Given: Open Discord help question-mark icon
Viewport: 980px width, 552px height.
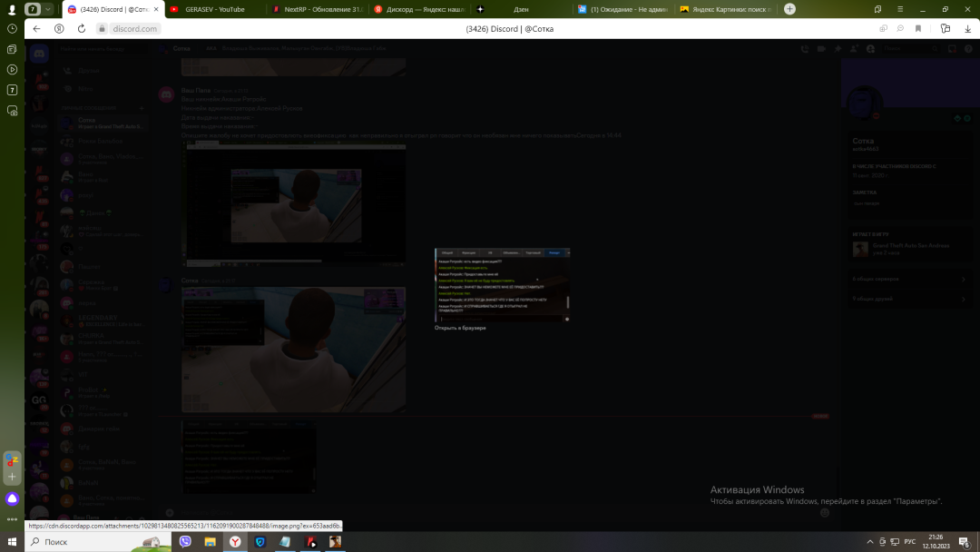Looking at the screenshot, I should pyautogui.click(x=968, y=49).
